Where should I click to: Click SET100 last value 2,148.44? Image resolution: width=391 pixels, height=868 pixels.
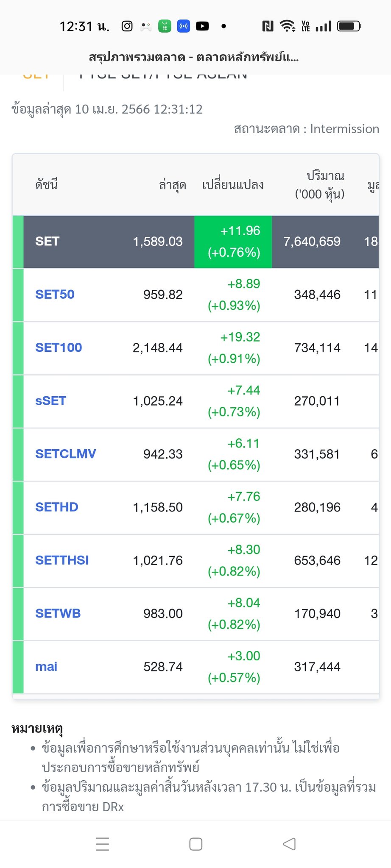pyautogui.click(x=157, y=348)
